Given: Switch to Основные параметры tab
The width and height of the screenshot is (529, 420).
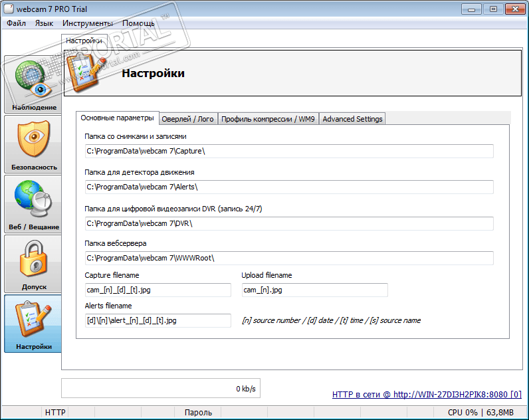Looking at the screenshot, I should [x=118, y=118].
